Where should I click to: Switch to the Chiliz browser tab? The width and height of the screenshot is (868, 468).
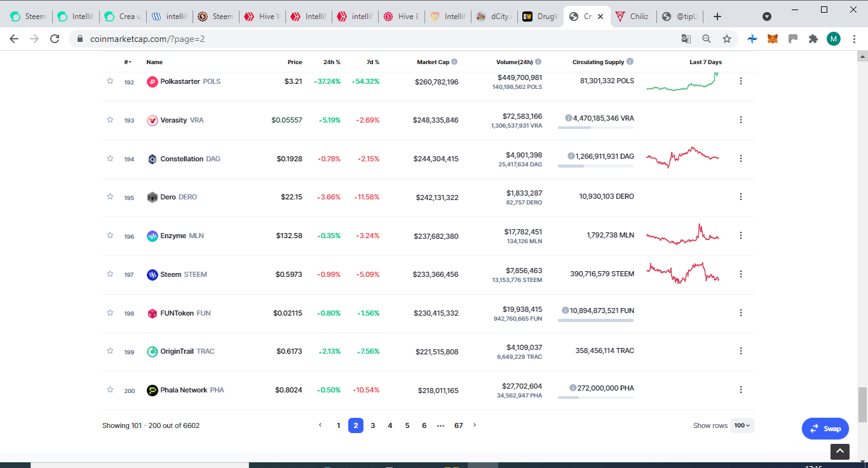pos(632,17)
